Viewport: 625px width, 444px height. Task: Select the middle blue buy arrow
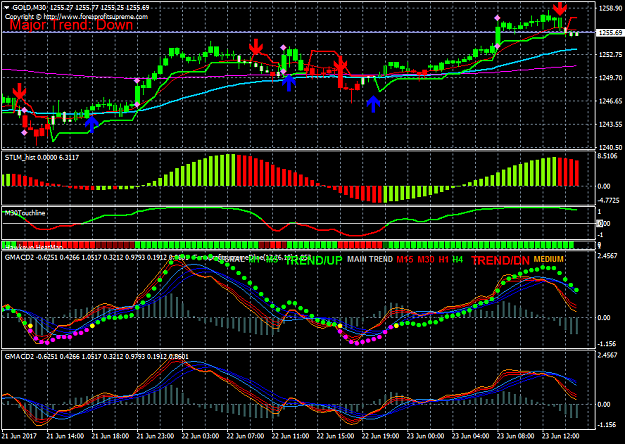(289, 83)
